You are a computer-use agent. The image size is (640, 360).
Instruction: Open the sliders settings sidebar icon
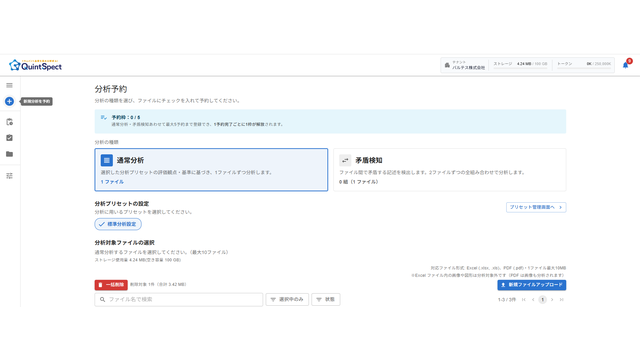(9, 176)
